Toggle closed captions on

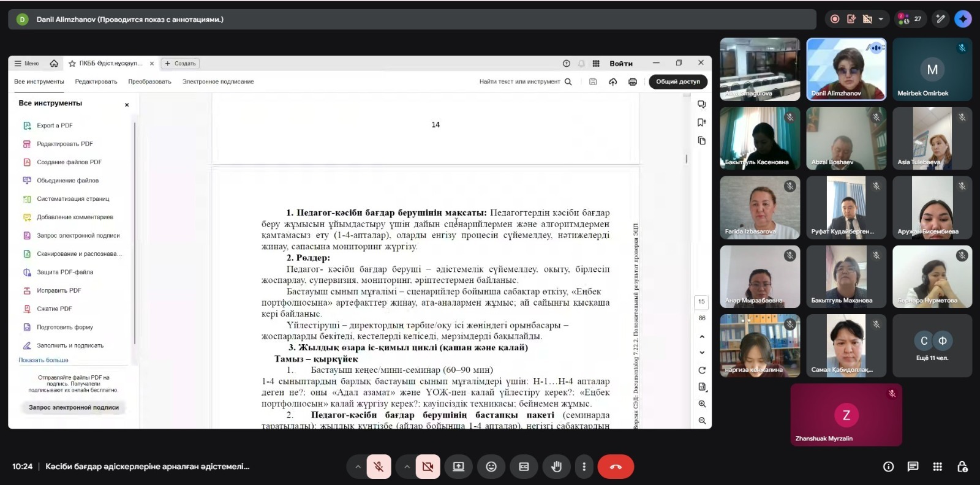524,467
